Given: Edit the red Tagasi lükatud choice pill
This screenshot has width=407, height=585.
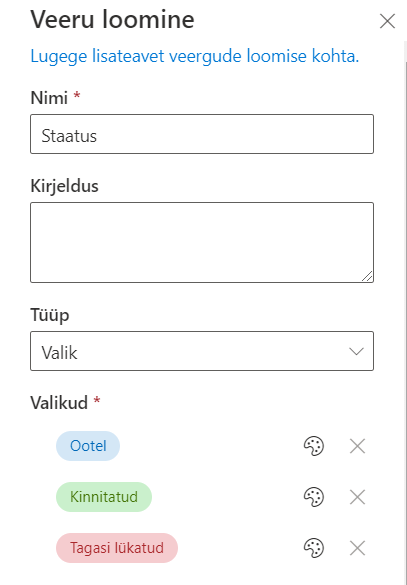Looking at the screenshot, I should coord(117,548).
